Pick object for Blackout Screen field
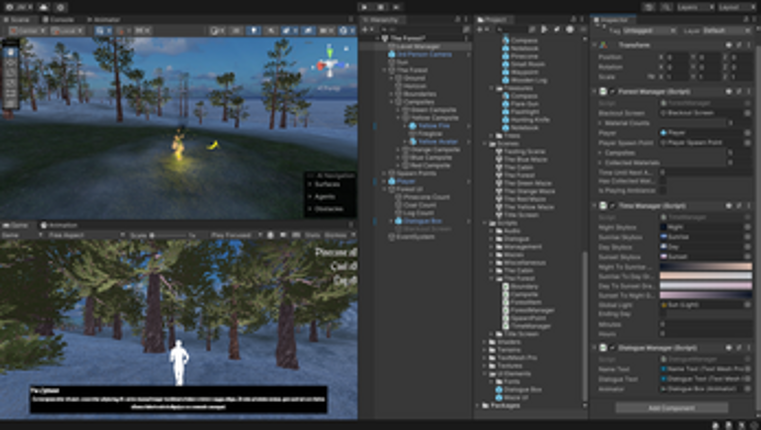The image size is (761, 430). (x=747, y=113)
